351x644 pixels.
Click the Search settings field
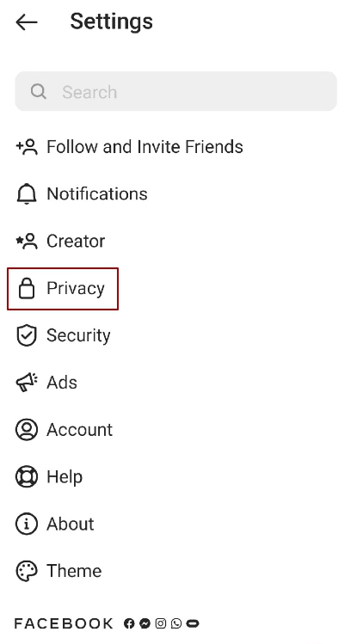[175, 91]
